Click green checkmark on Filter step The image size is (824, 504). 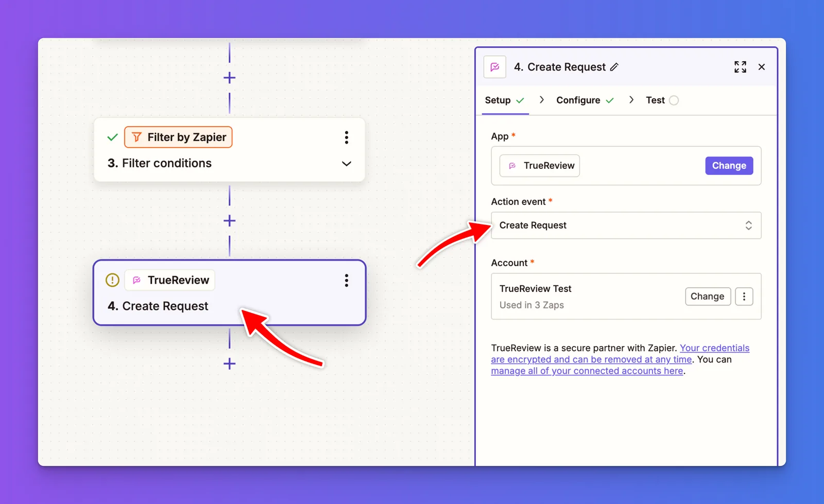tap(112, 137)
